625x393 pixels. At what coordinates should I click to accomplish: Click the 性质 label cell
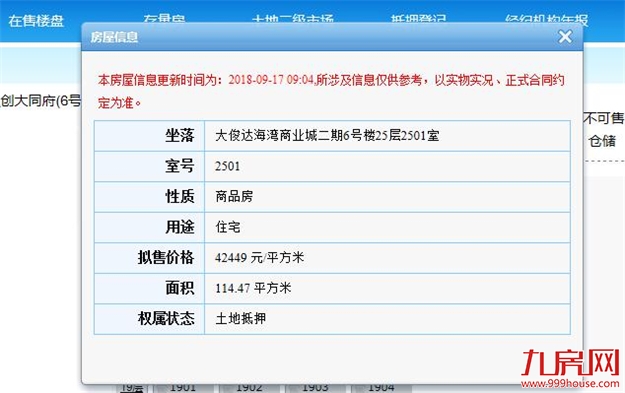coord(149,196)
